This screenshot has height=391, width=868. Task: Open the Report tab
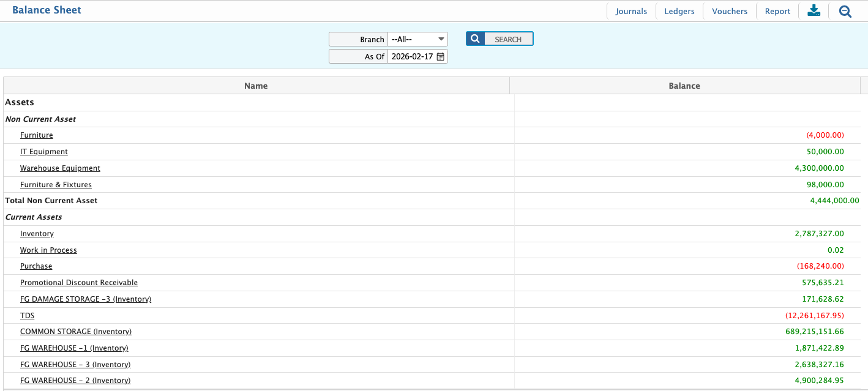point(777,10)
